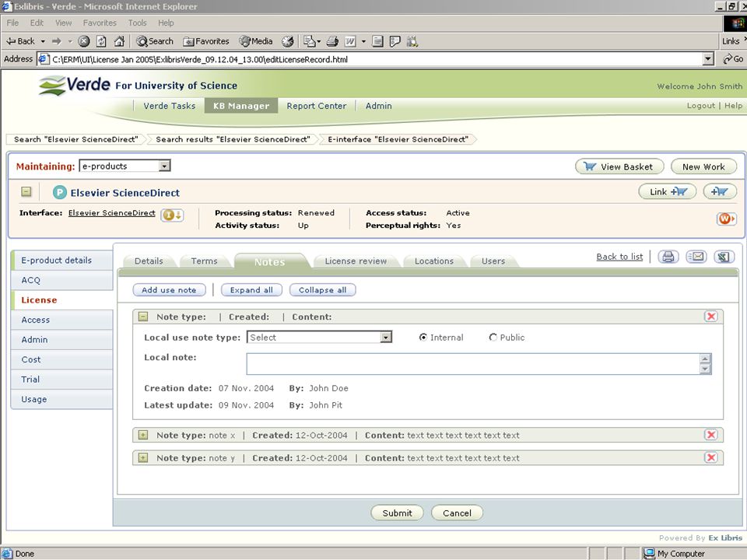
Task: Select Cost in the left sidebar
Action: (x=62, y=359)
